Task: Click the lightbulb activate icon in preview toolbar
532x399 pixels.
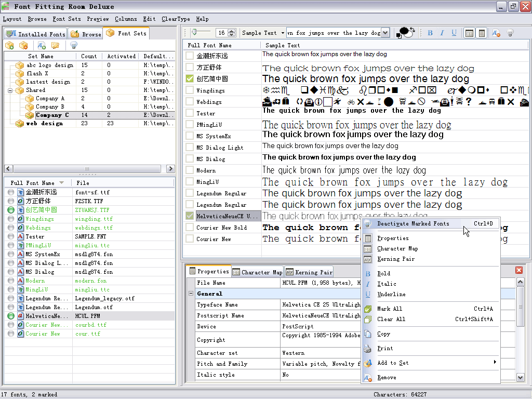Action: (x=510, y=33)
